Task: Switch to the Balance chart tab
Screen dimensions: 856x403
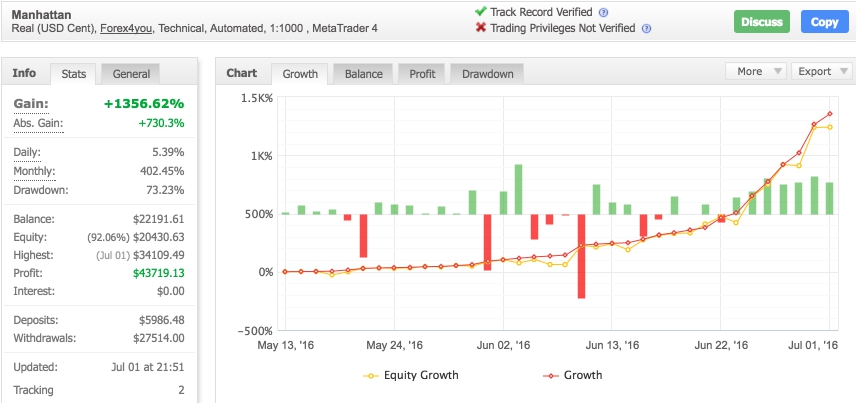Action: click(x=362, y=74)
